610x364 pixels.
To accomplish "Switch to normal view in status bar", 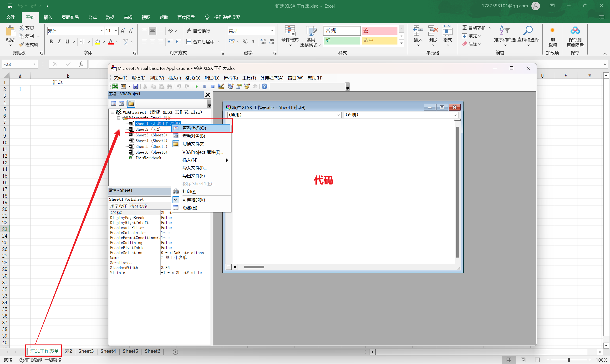I will click(509, 360).
